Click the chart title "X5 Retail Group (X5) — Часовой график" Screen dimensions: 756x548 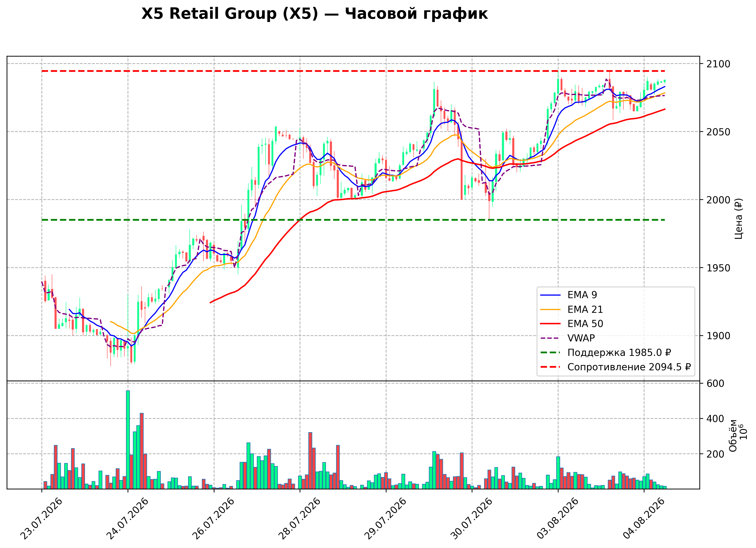[314, 14]
